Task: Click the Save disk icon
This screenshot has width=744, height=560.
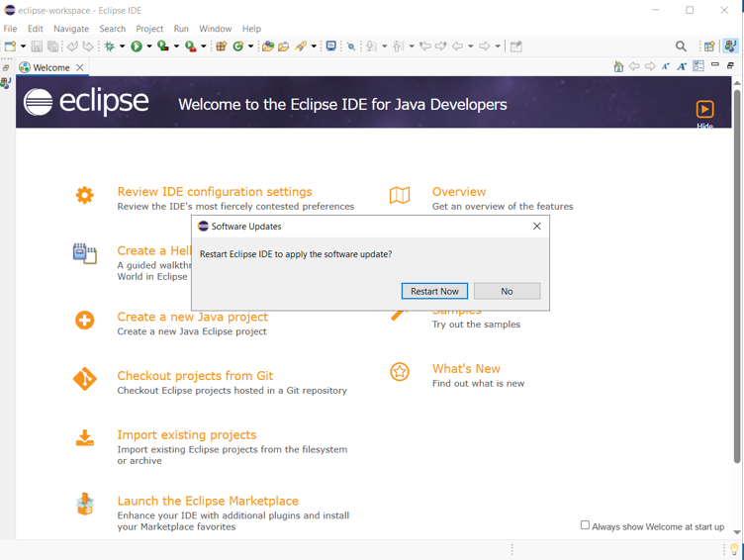Action: pos(37,47)
